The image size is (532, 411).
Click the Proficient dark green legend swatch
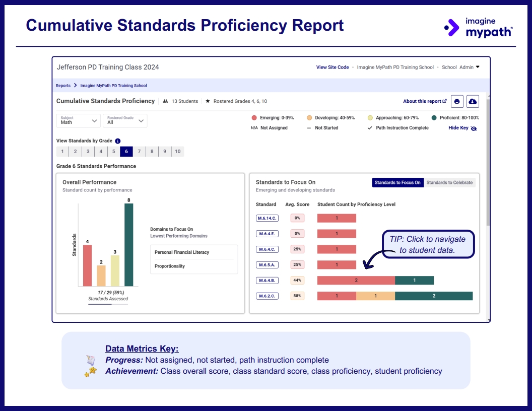coord(434,118)
